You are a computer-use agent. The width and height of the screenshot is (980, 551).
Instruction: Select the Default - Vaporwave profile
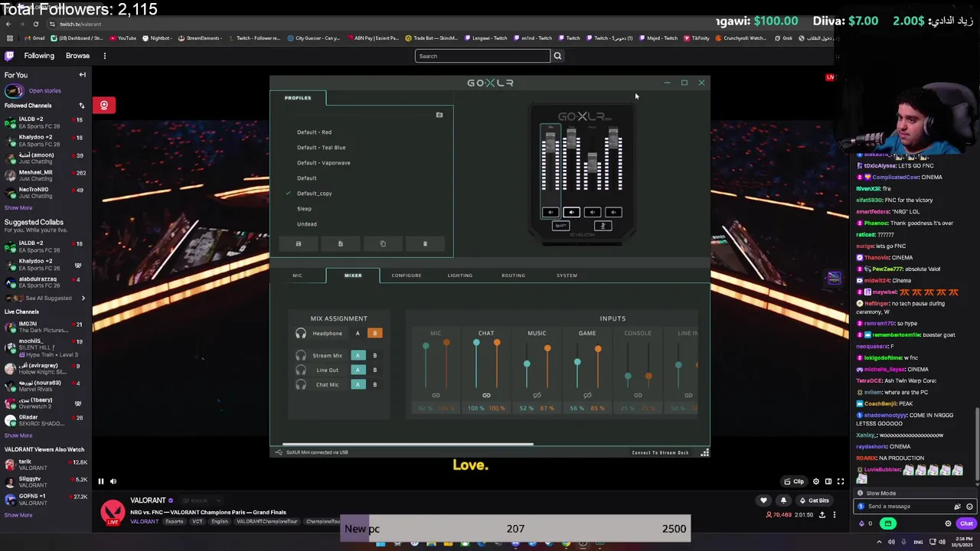point(323,163)
